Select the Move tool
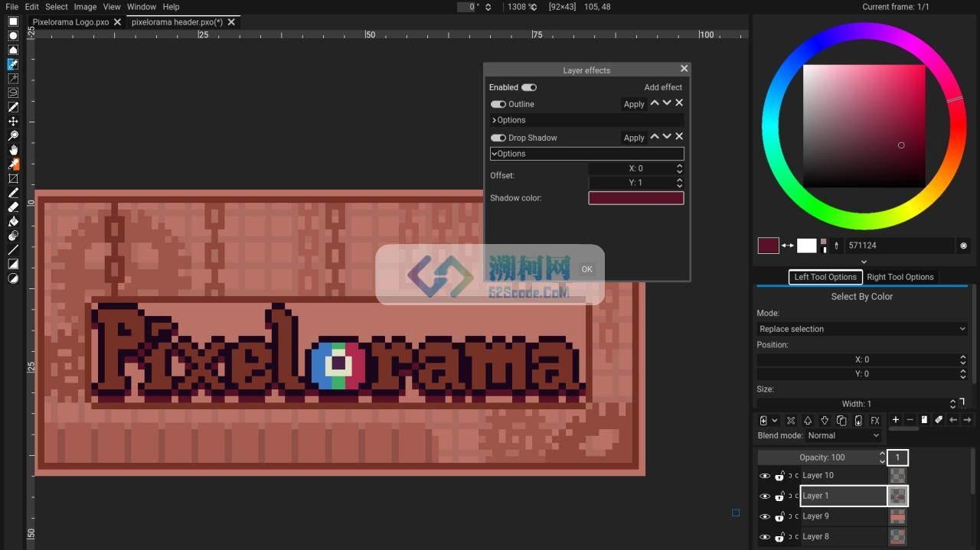The width and height of the screenshot is (980, 550). [13, 122]
